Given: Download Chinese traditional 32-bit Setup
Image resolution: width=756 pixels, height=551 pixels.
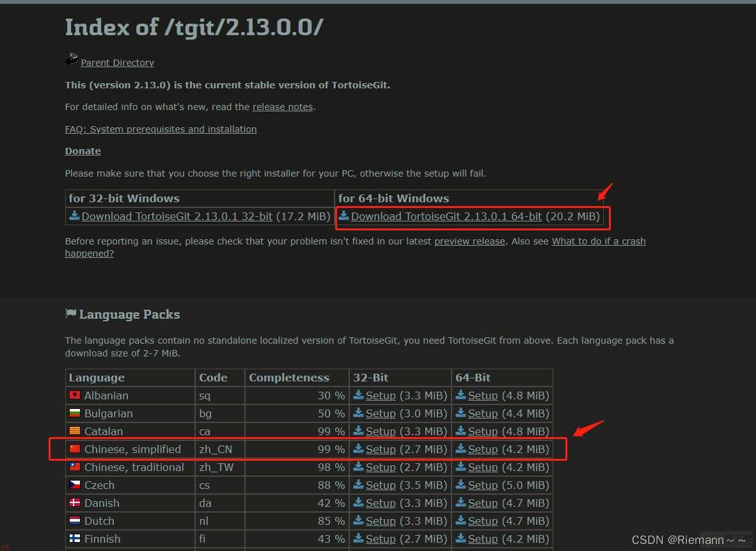Looking at the screenshot, I should (381, 467).
